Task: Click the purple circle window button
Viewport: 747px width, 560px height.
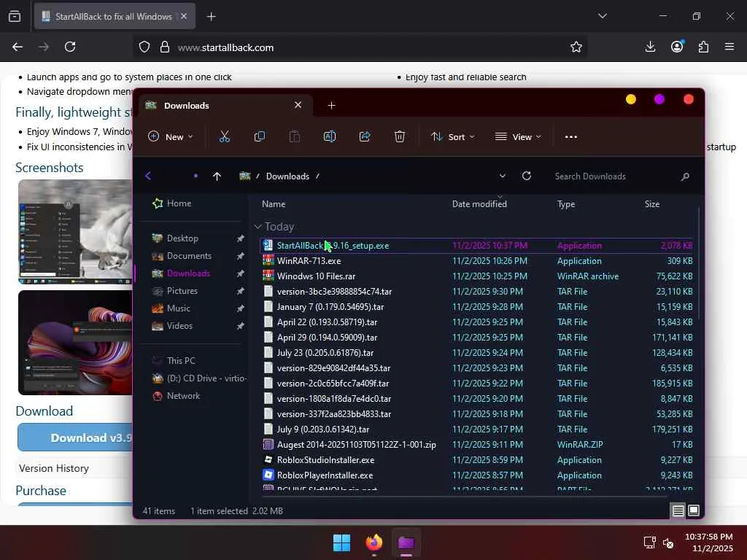Action: click(x=659, y=99)
